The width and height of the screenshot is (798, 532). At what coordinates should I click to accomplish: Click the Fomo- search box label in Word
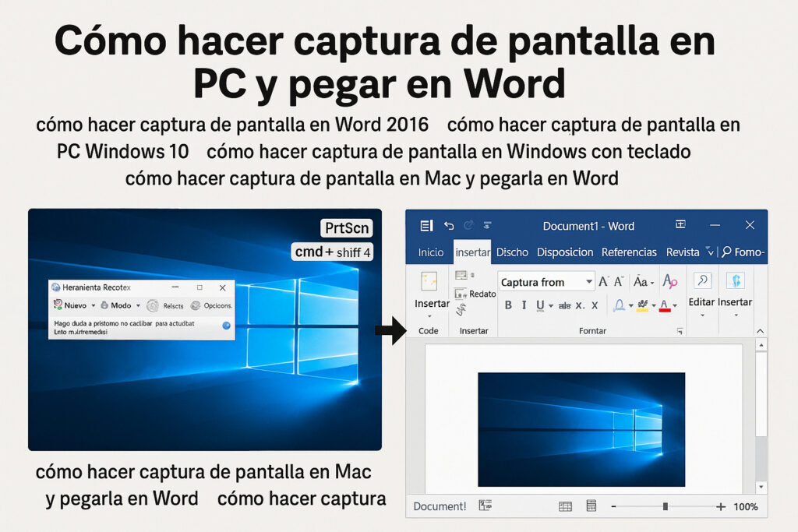(x=749, y=252)
